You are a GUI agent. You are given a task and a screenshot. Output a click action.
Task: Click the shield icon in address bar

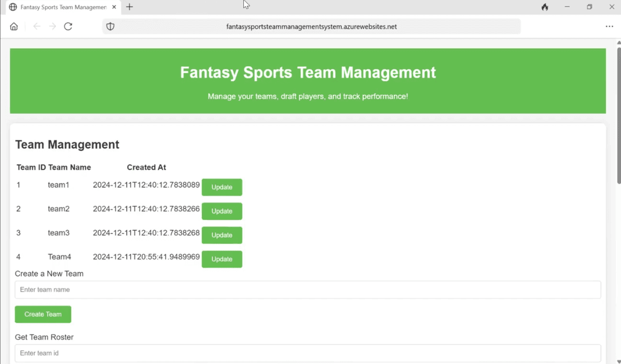pos(110,26)
